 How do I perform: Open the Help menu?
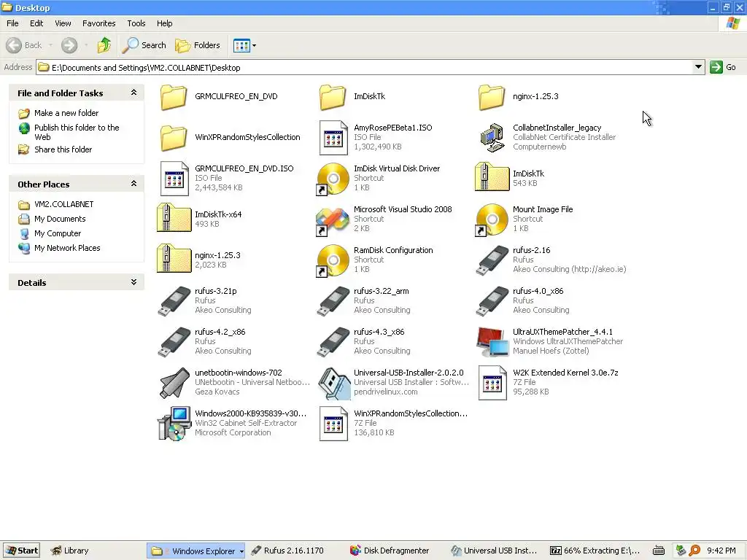pyautogui.click(x=164, y=23)
